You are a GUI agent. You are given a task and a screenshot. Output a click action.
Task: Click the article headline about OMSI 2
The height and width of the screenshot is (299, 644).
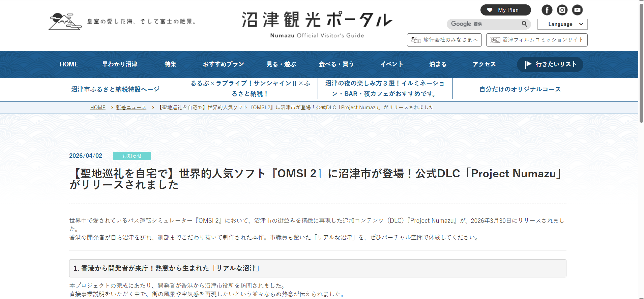[x=316, y=179]
